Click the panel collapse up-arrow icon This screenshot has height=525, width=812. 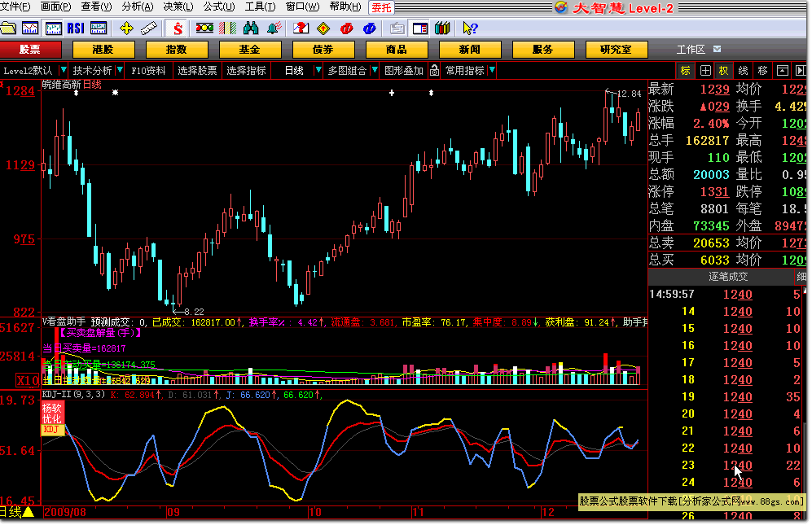pyautogui.click(x=783, y=71)
